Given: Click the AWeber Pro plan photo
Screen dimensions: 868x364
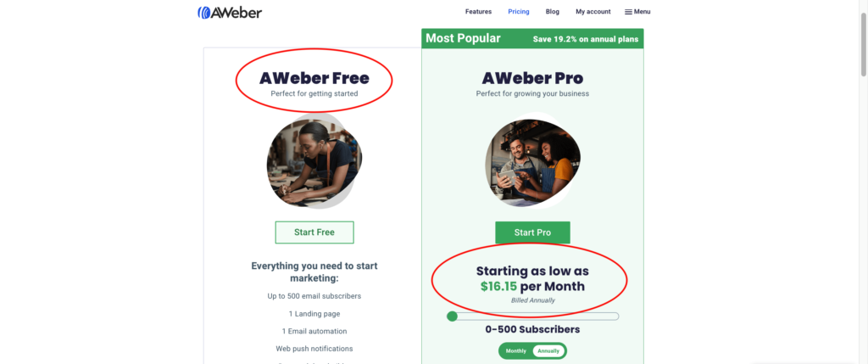Looking at the screenshot, I should pyautogui.click(x=532, y=160).
